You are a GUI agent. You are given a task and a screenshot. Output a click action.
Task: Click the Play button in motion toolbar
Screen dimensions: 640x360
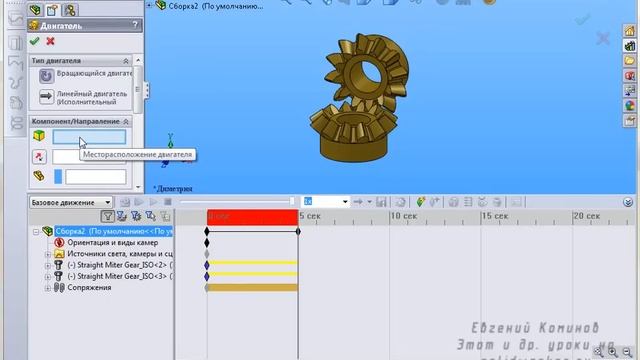coord(153,202)
